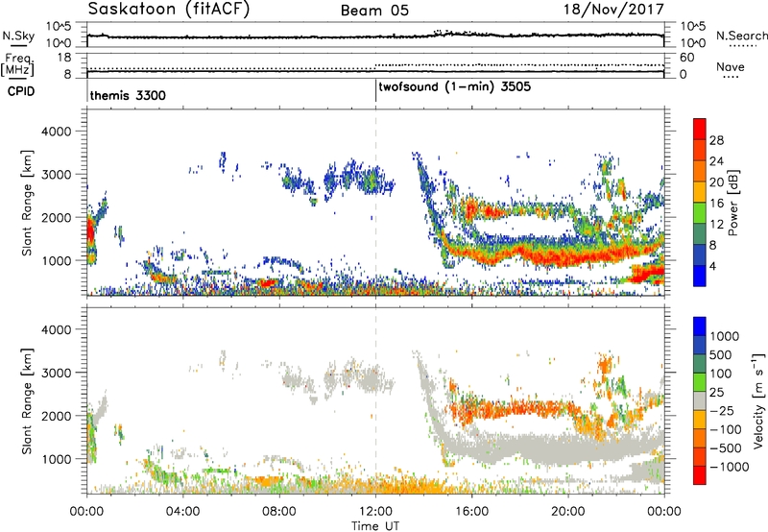768x532 pixels.
Task: Click the '12:00' time axis tick label
Action: [375, 512]
